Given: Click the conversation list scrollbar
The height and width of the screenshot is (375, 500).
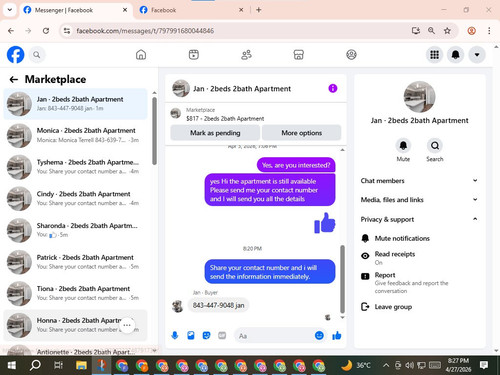Looking at the screenshot, I should click(154, 131).
